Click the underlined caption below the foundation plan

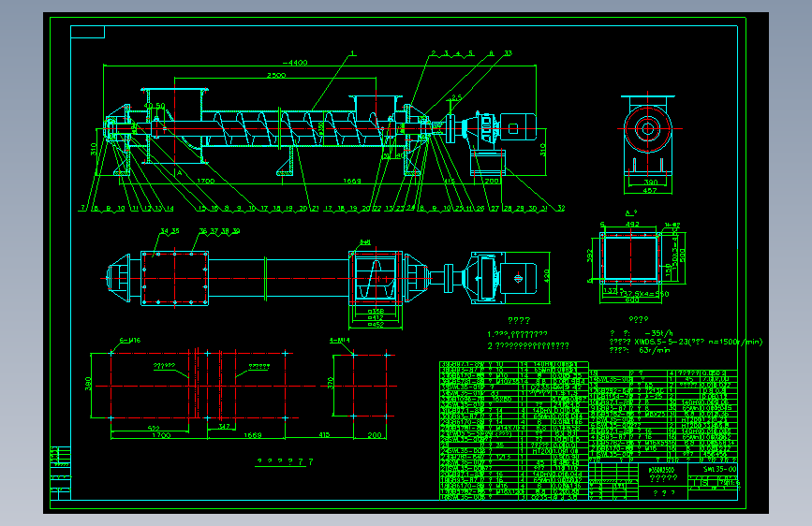tap(285, 461)
